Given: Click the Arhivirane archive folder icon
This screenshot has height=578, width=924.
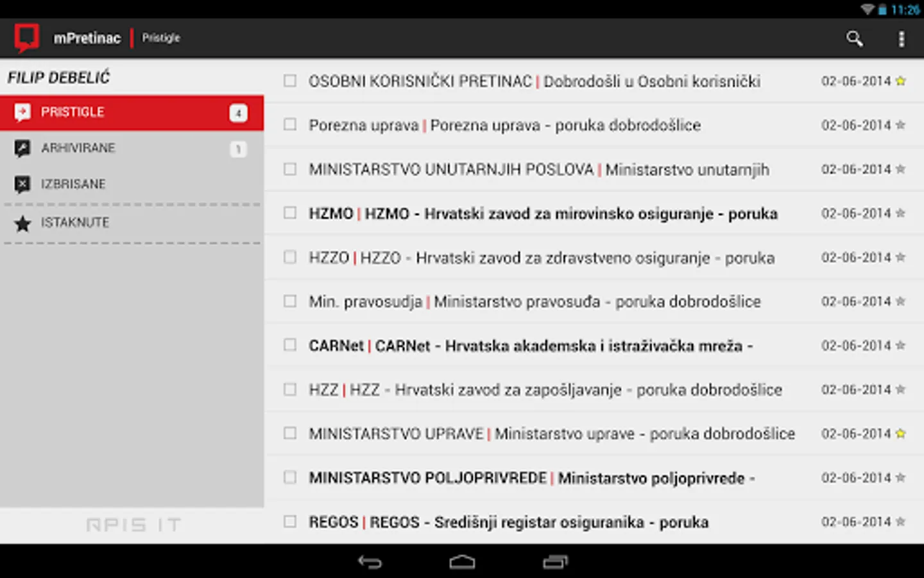Looking at the screenshot, I should click(x=22, y=148).
